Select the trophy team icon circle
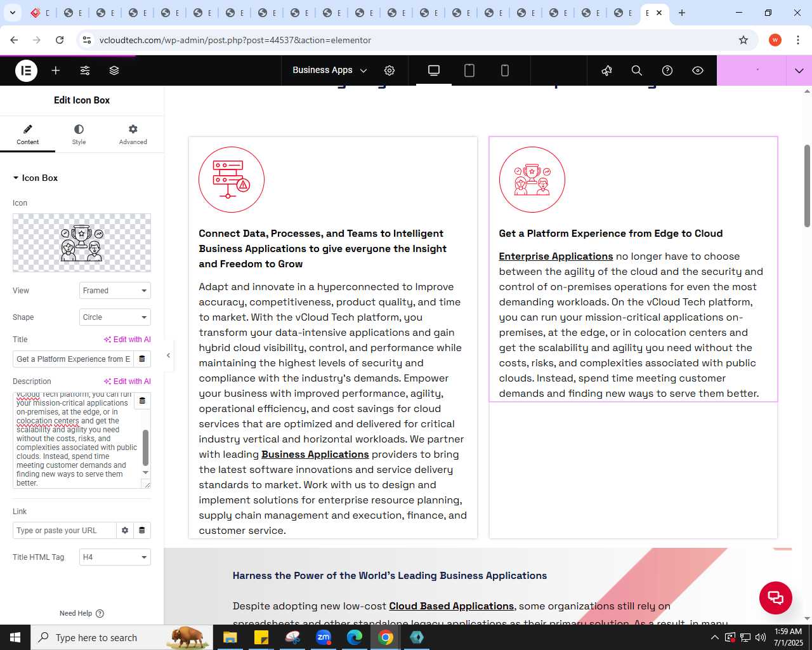The width and height of the screenshot is (812, 650). [x=532, y=180]
